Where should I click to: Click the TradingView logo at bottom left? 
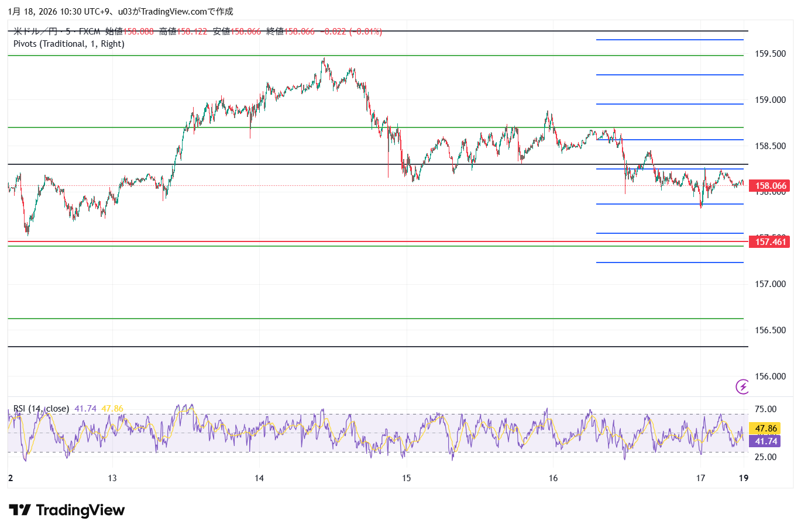tap(67, 510)
